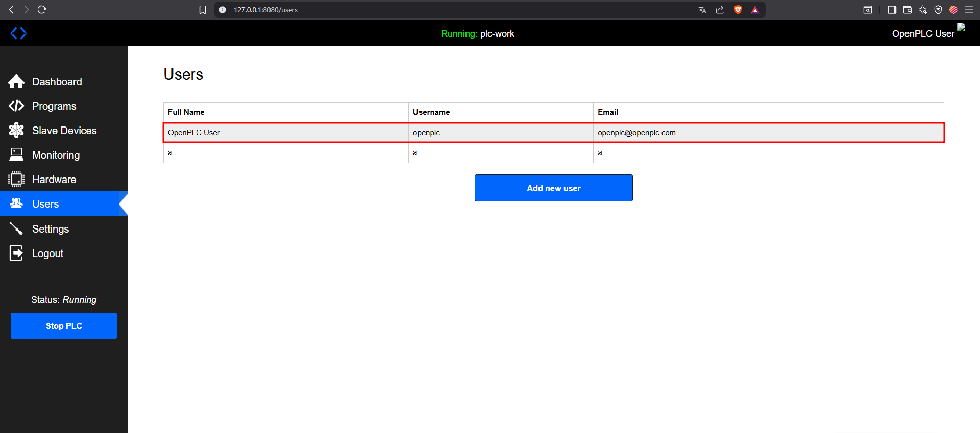Click the Users page heading

(x=183, y=74)
